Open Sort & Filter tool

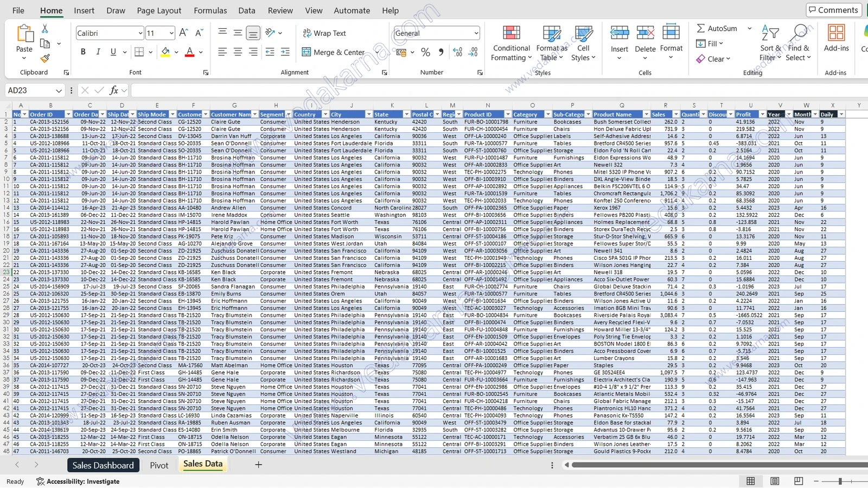(x=770, y=43)
